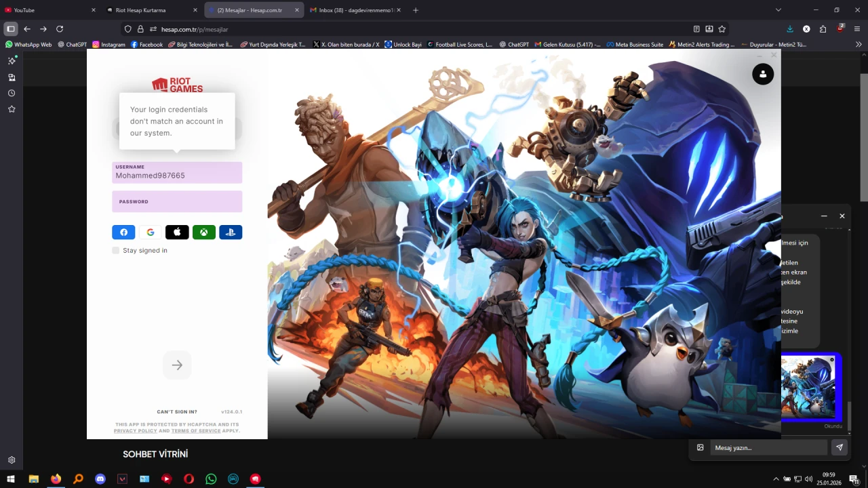Close the enlarged image overlay

tap(774, 55)
